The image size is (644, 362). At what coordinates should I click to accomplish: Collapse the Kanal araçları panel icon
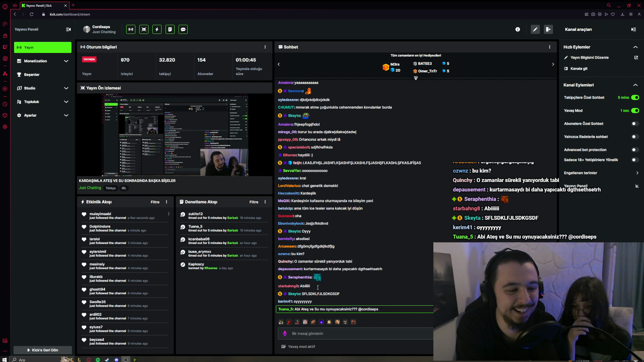click(x=634, y=29)
